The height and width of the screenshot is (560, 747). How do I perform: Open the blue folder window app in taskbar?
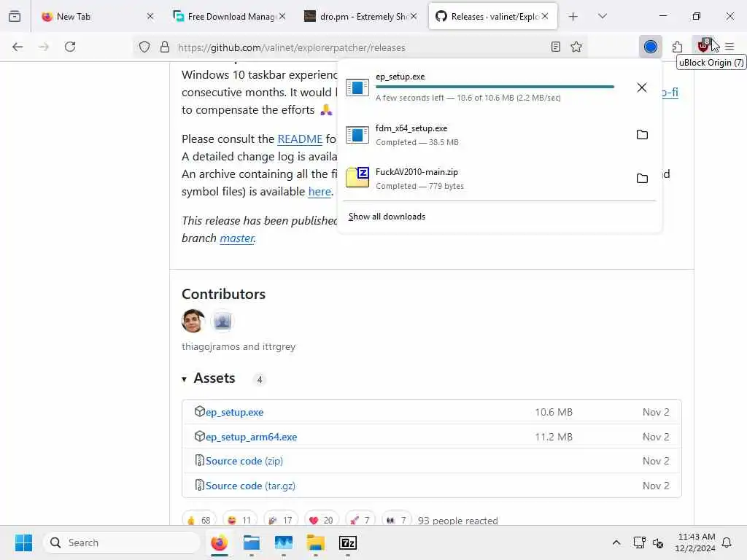click(x=252, y=542)
